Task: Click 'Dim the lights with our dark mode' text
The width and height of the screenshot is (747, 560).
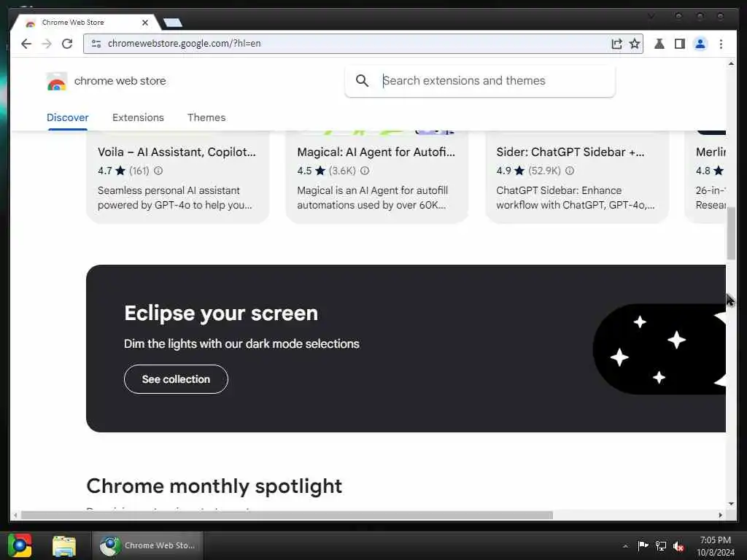Action: tap(241, 344)
